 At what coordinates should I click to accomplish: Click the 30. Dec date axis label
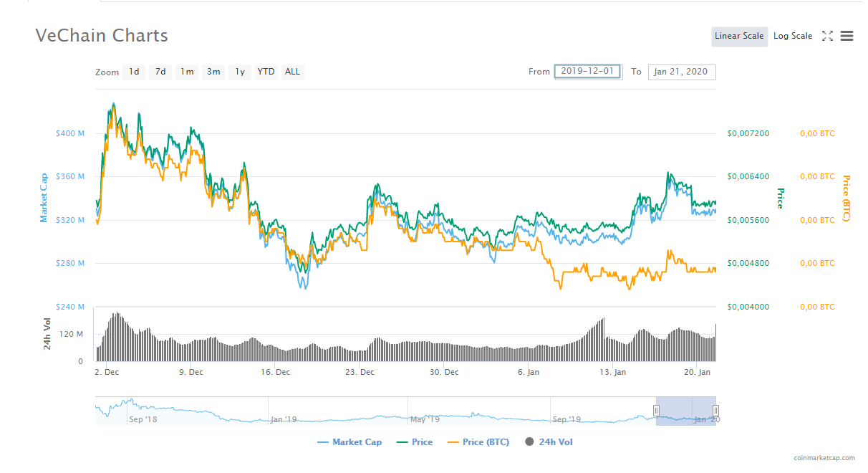(444, 372)
